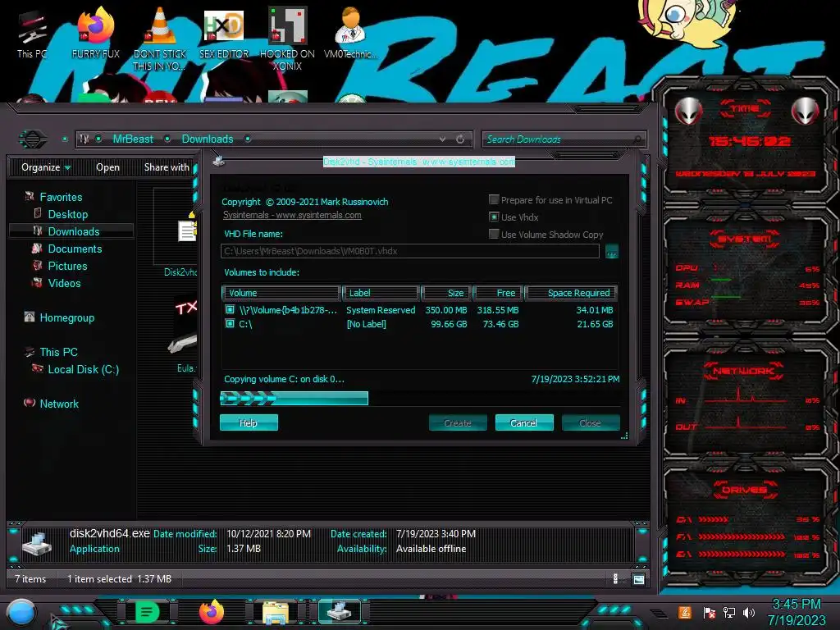Open Firefox from the taskbar

[x=211, y=612]
